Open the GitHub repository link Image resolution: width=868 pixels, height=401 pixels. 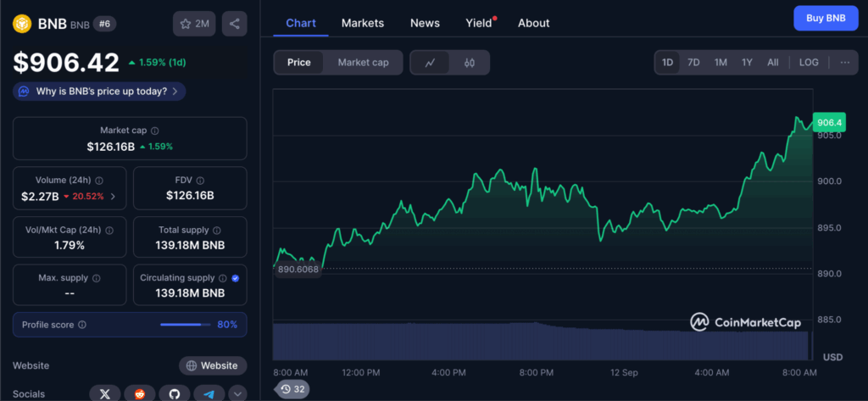pyautogui.click(x=173, y=393)
